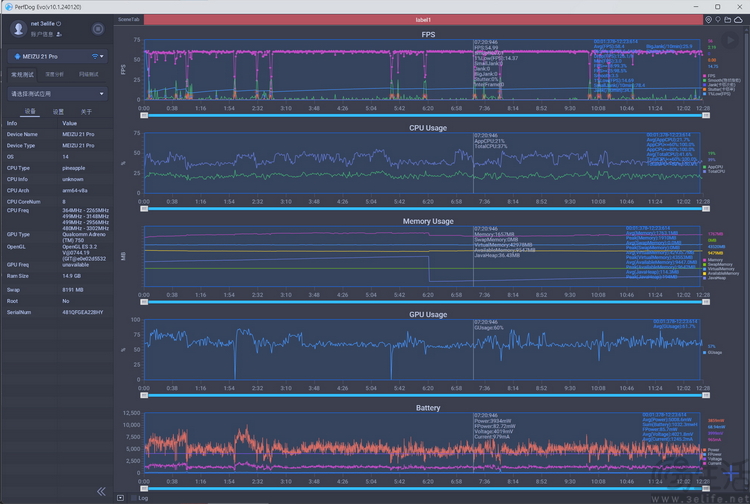
Task: Click the Battery chart left range handle
Action: pos(144,488)
